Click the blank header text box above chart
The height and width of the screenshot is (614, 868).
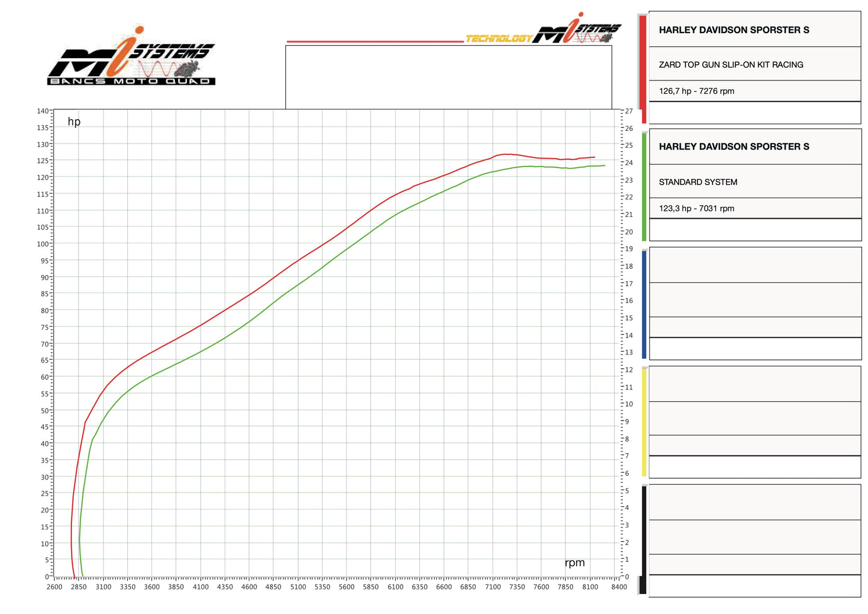(449, 78)
